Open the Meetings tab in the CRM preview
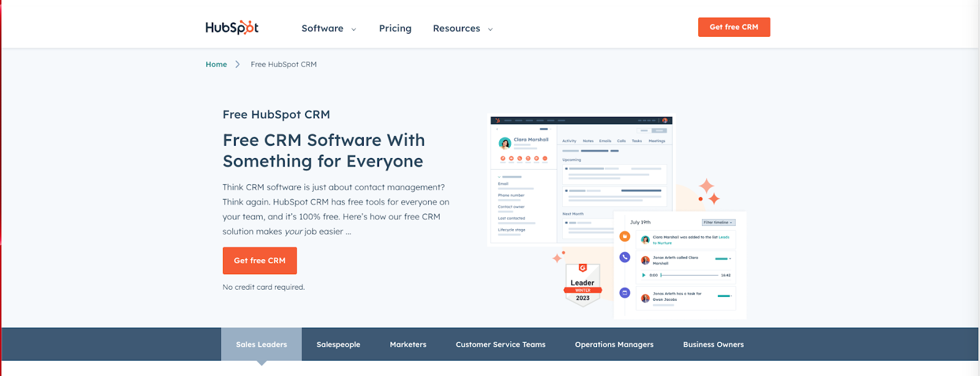Image resolution: width=980 pixels, height=376 pixels. (657, 141)
